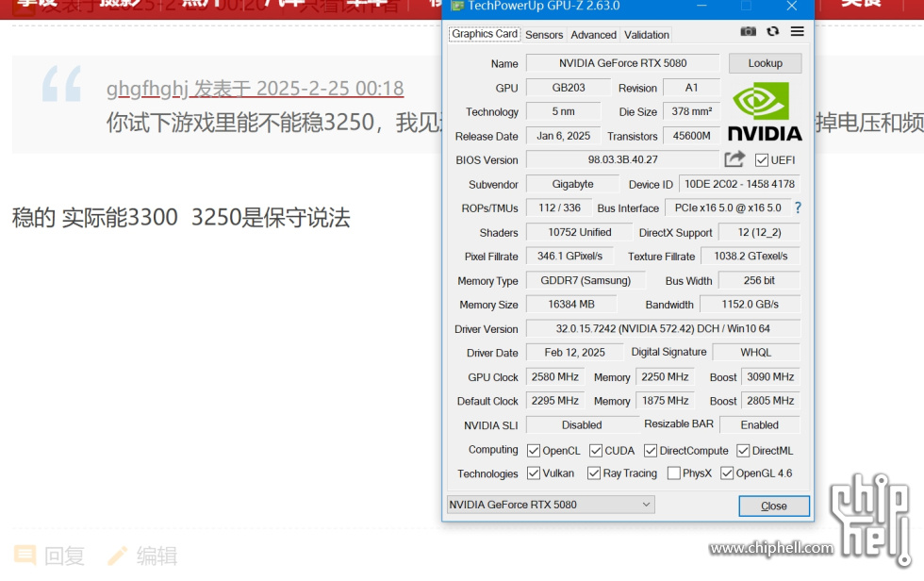Click the Bus Width 256 bit value
The width and height of the screenshot is (924, 581).
pyautogui.click(x=759, y=280)
